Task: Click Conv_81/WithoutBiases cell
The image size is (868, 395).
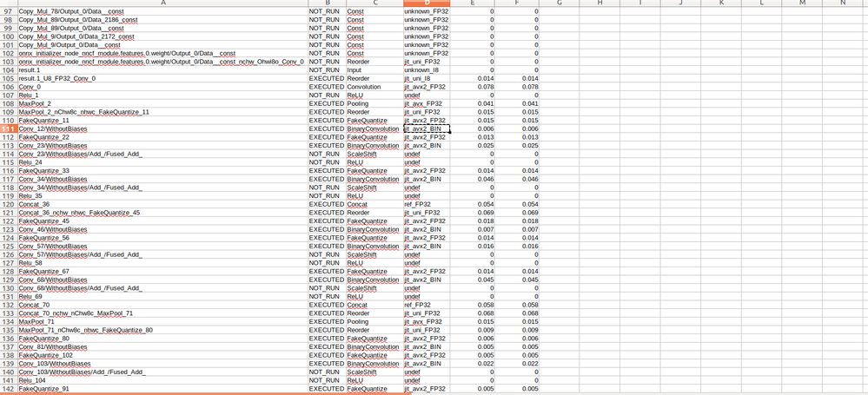Action: (162, 347)
